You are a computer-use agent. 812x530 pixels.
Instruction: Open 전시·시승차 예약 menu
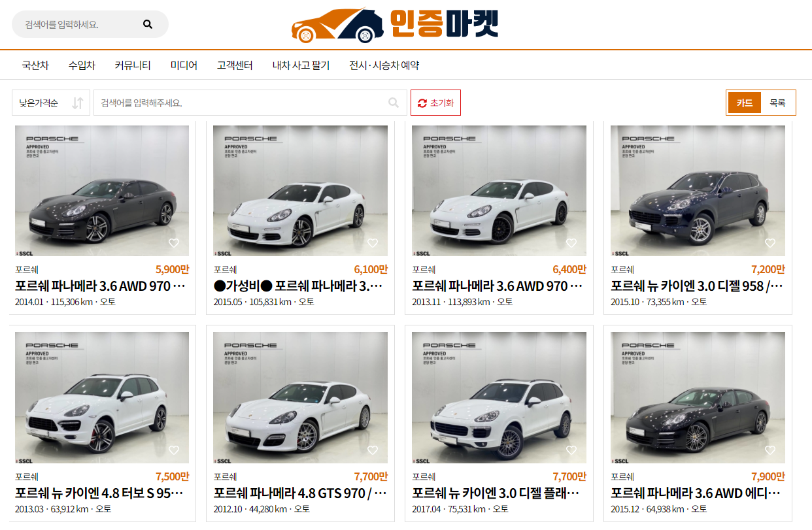click(384, 65)
